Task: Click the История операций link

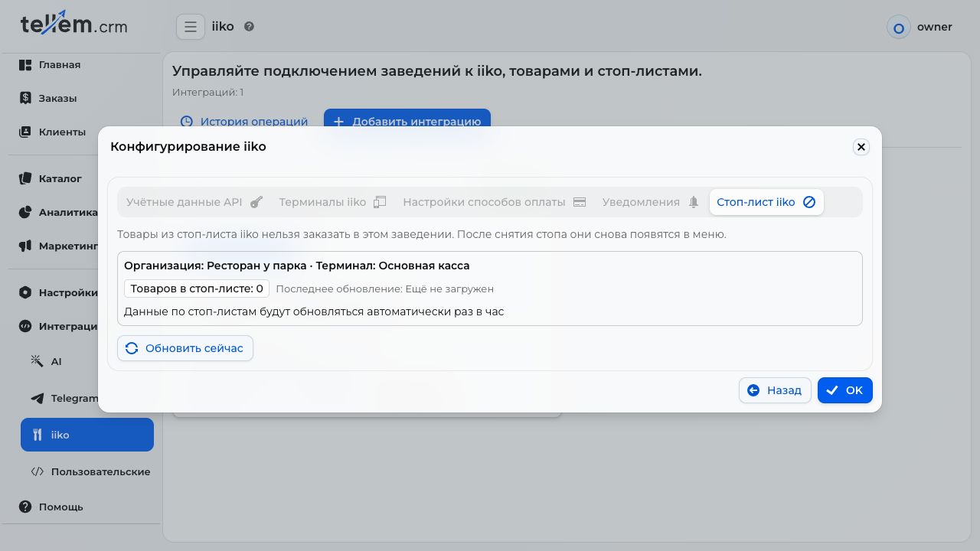Action: pos(243,122)
